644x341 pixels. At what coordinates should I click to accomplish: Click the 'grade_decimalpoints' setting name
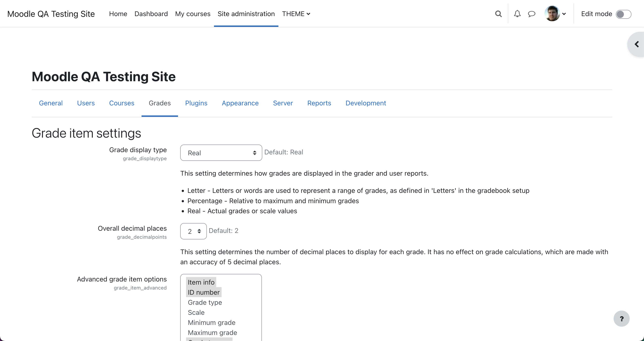coord(142,237)
